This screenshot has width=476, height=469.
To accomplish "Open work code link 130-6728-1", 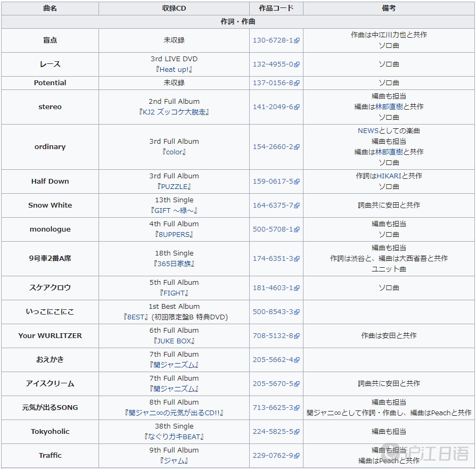I will click(x=276, y=40).
